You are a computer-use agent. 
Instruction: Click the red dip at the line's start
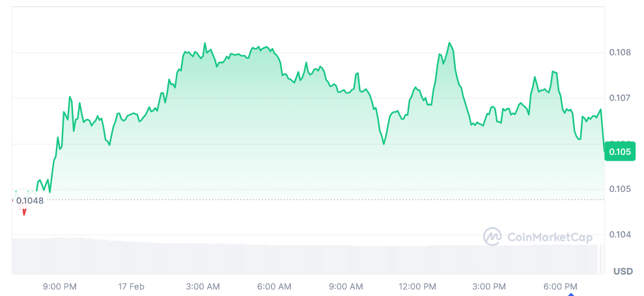[24, 211]
